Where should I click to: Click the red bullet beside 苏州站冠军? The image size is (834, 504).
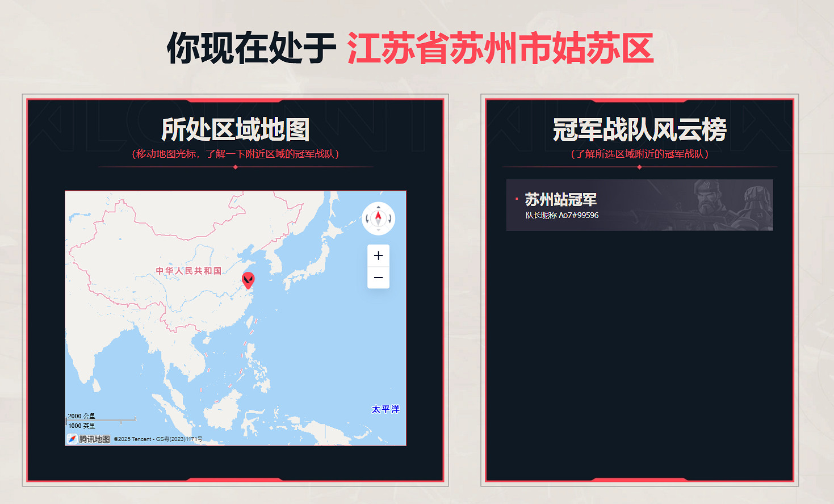515,199
